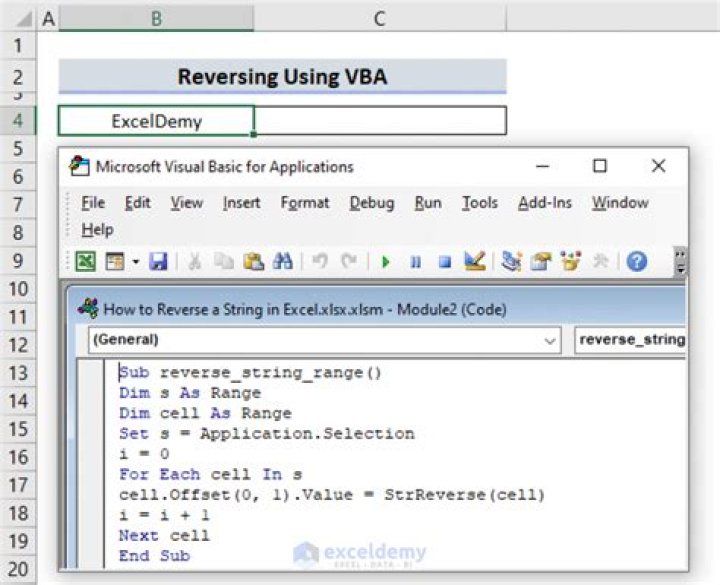Click the line i = i + 1
This screenshot has width=720, height=585.
click(164, 515)
